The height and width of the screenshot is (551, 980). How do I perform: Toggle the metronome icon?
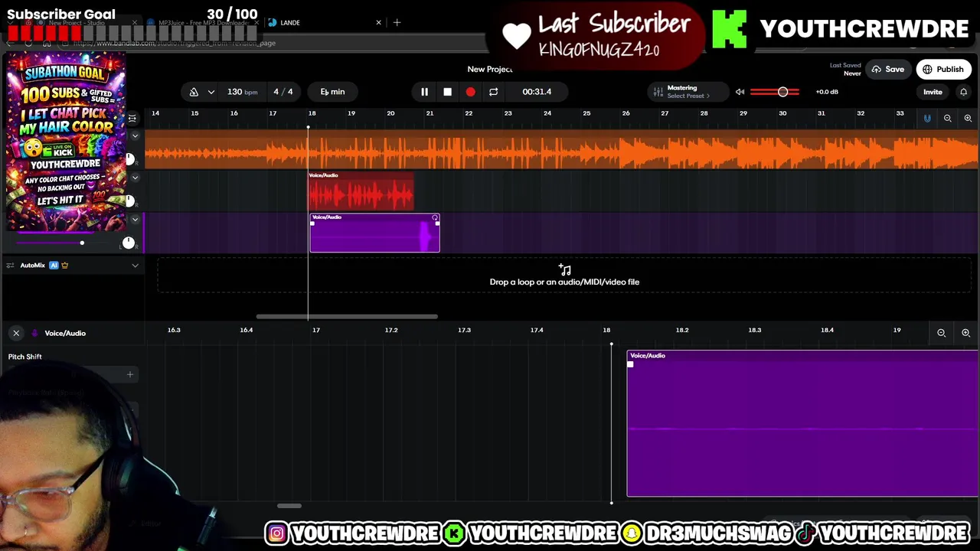[x=194, y=92]
